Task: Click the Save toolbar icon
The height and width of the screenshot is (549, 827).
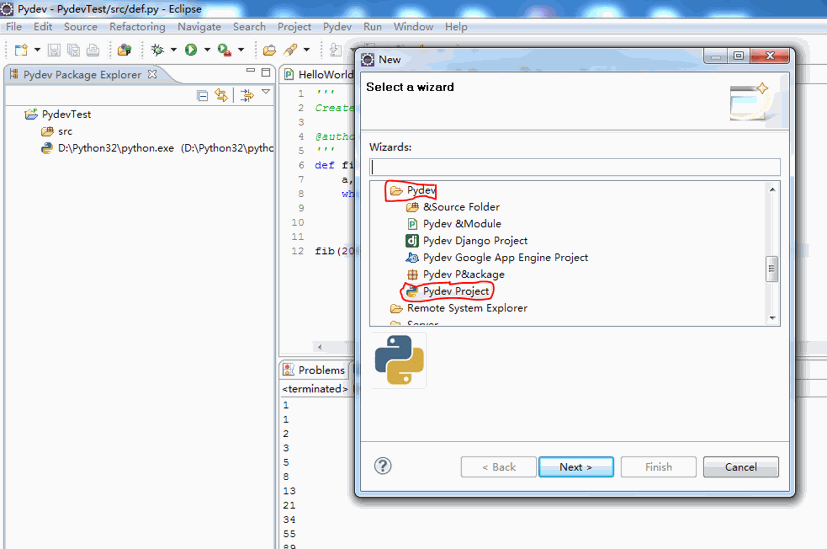Action: click(54, 50)
